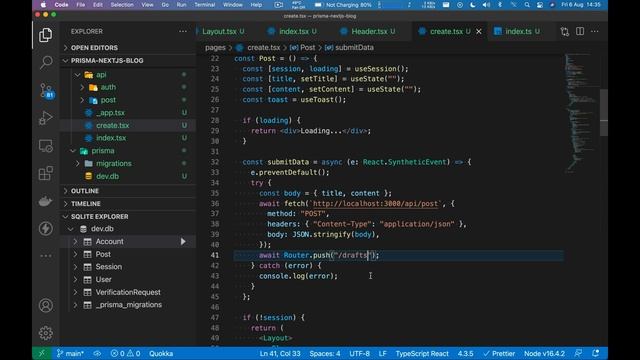This screenshot has height=360, width=640.
Task: Open the Accounts menu icon
Action: pos(46,305)
